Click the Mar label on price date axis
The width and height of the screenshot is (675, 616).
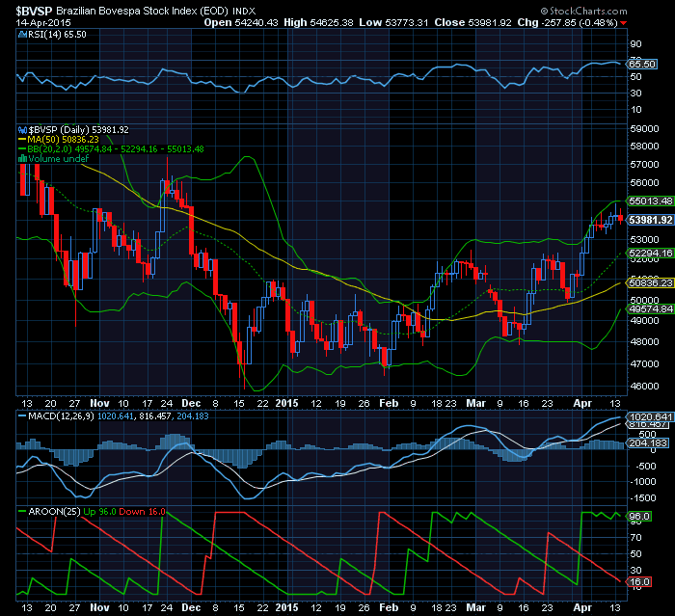[x=476, y=403]
